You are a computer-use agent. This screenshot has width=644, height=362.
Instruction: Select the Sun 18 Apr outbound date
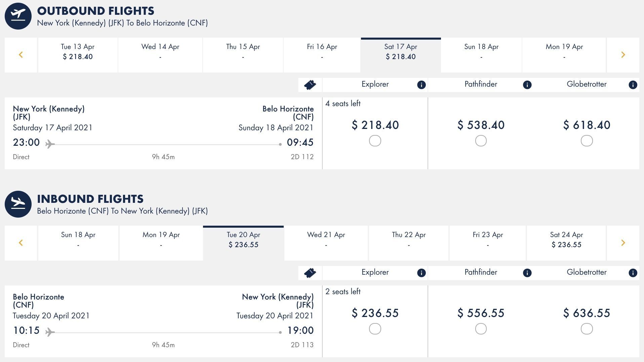tap(481, 55)
